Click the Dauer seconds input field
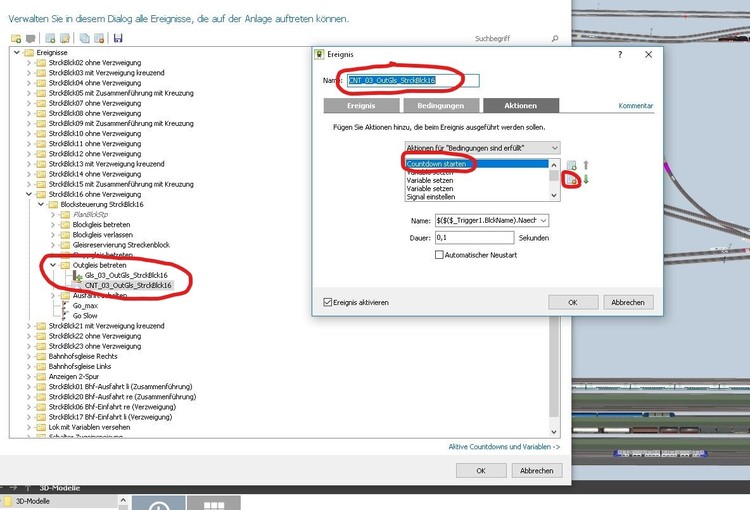Screen dimensions: 750x510 point(474,238)
